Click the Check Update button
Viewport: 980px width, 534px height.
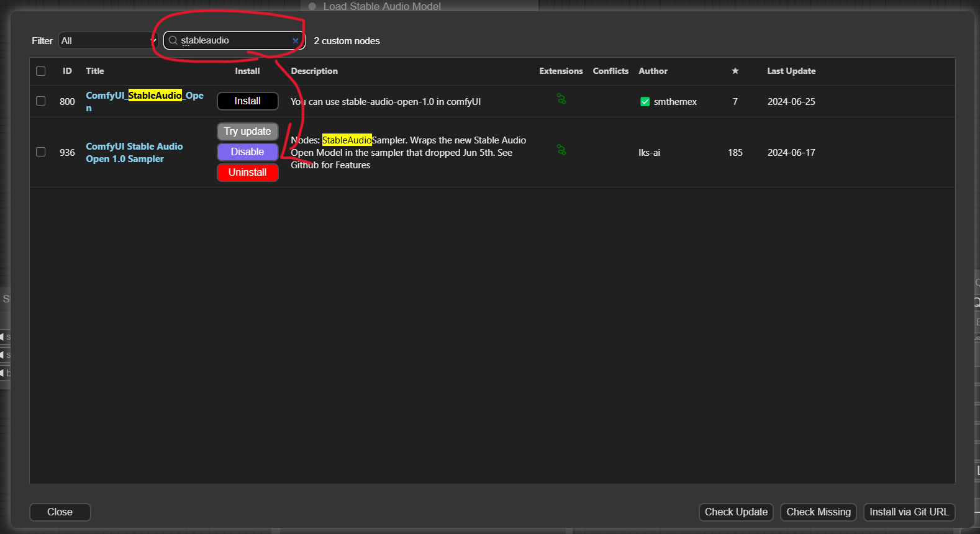click(x=736, y=512)
